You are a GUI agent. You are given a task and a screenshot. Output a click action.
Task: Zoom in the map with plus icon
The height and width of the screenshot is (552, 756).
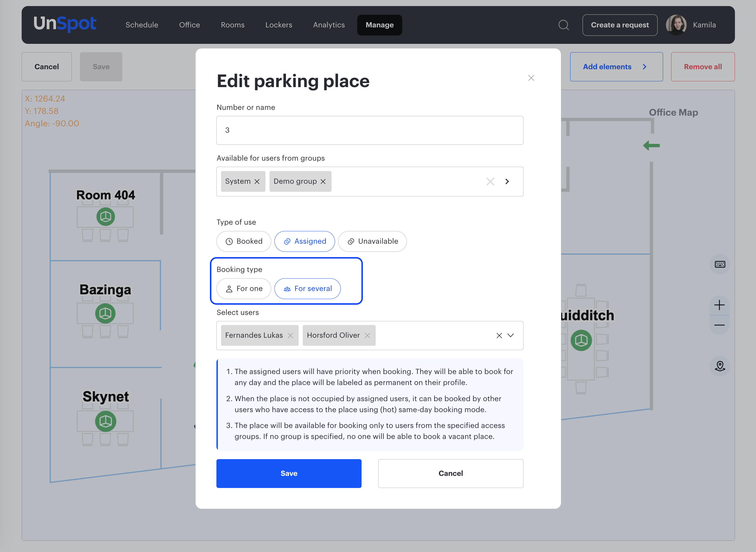pyautogui.click(x=719, y=305)
